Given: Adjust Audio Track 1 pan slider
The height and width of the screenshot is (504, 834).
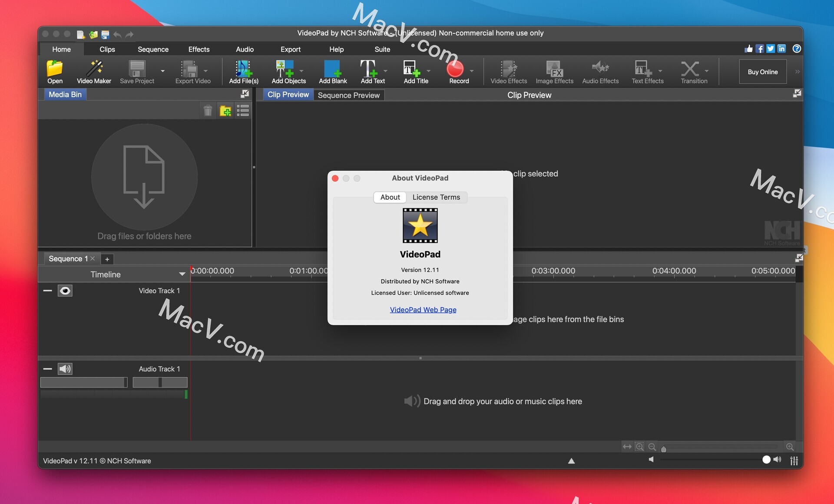Looking at the screenshot, I should click(160, 382).
